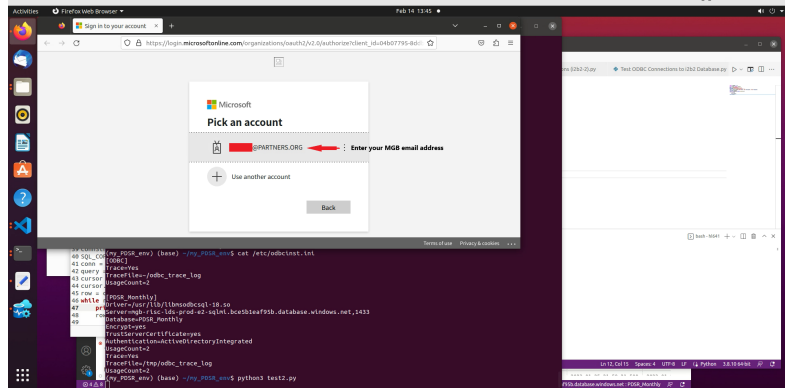Kill the terminal with trash icon
This screenshot has height=388, width=785.
(753, 236)
